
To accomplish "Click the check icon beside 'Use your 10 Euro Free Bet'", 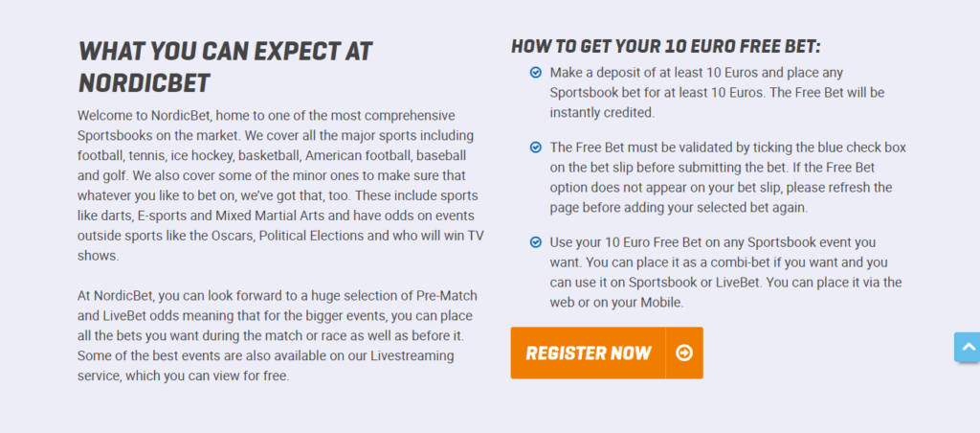I will [x=536, y=241].
